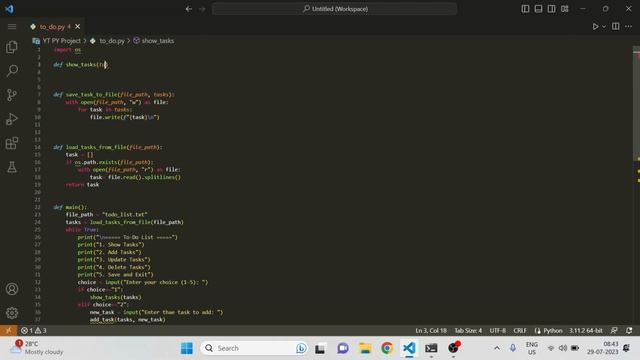
Task: Select the 3.11.2 64-bit interpreter
Action: tap(586, 331)
